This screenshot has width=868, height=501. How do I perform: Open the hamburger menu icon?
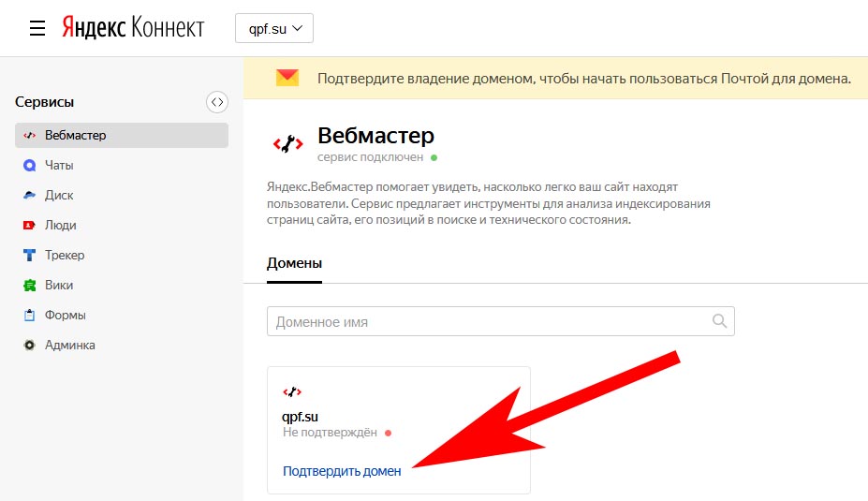click(x=37, y=28)
